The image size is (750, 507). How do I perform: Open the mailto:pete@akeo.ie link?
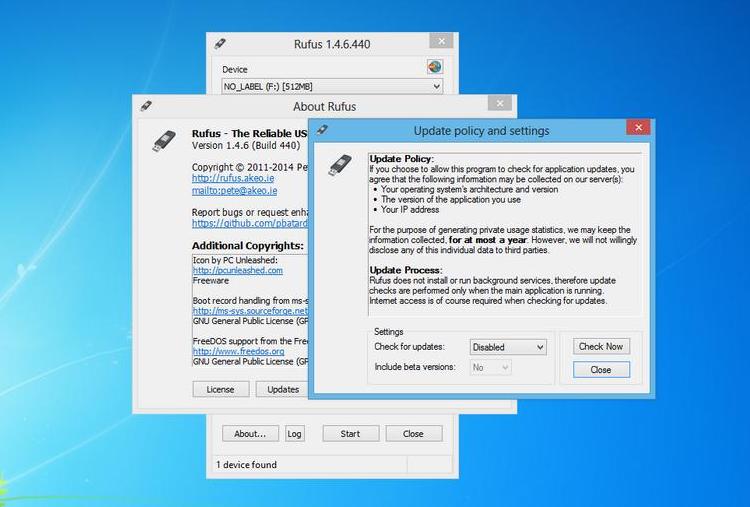(x=234, y=190)
